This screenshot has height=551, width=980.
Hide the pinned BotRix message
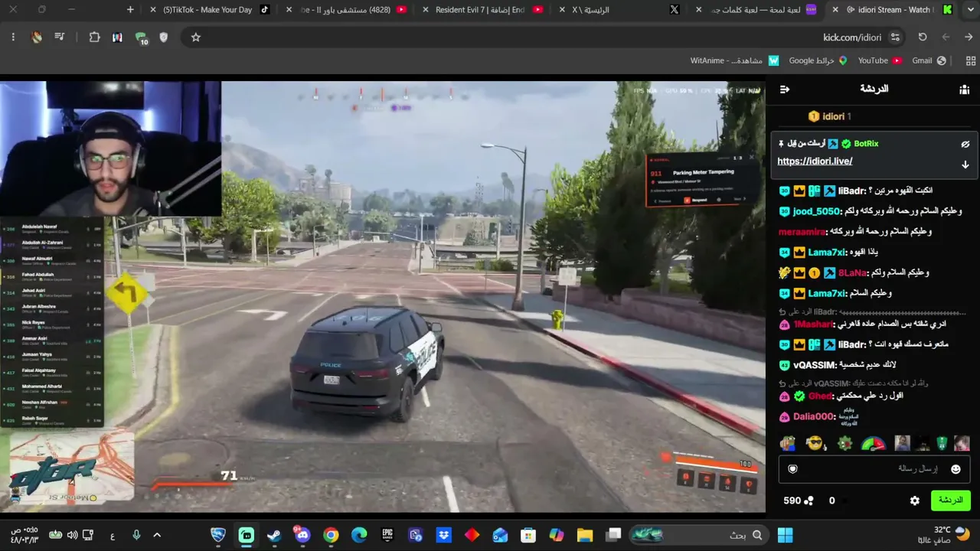tap(965, 144)
